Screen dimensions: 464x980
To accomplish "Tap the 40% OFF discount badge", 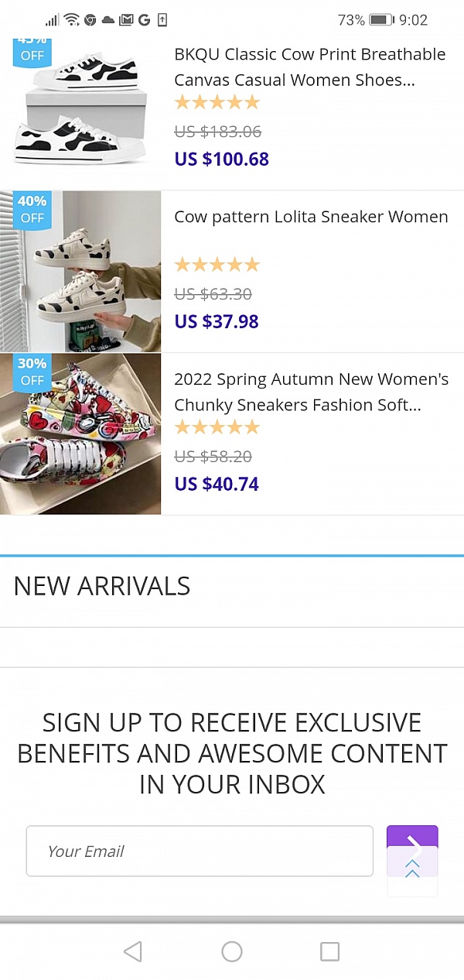I will click(32, 210).
